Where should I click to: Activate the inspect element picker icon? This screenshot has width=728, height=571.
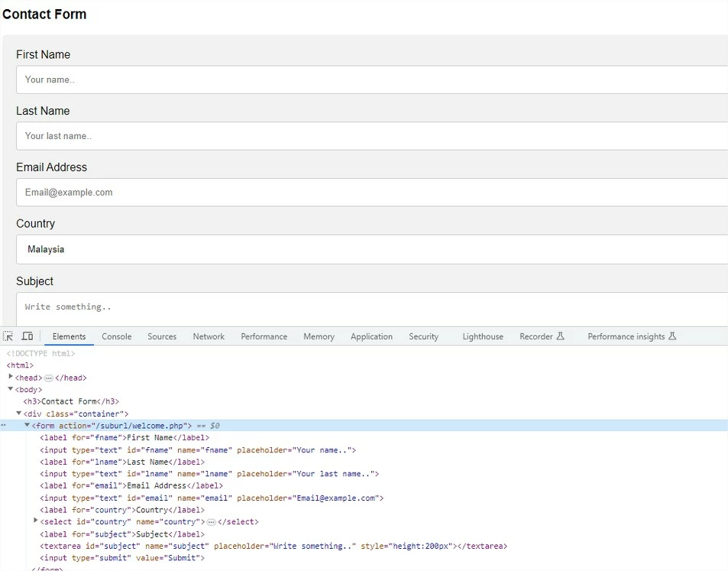point(8,336)
